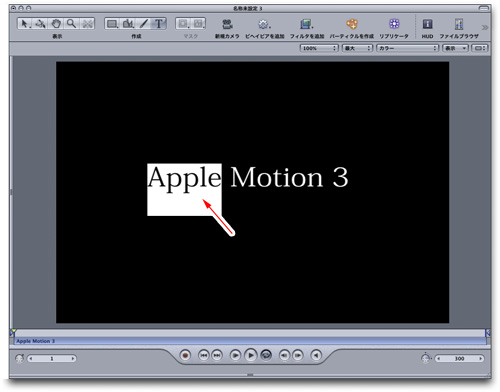Toggle the project duration clock icon

tap(426, 358)
